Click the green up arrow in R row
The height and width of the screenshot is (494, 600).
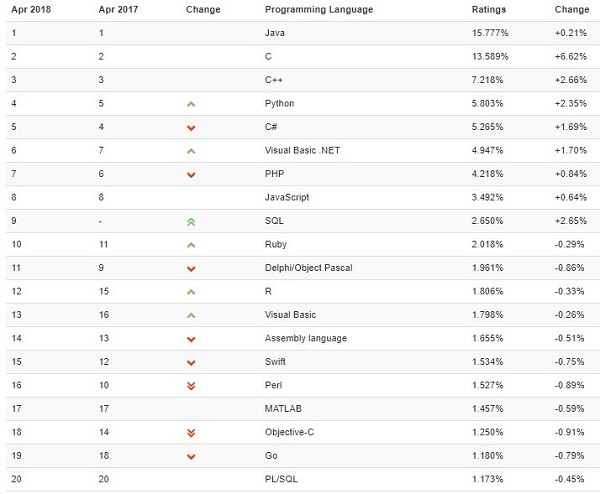[191, 291]
